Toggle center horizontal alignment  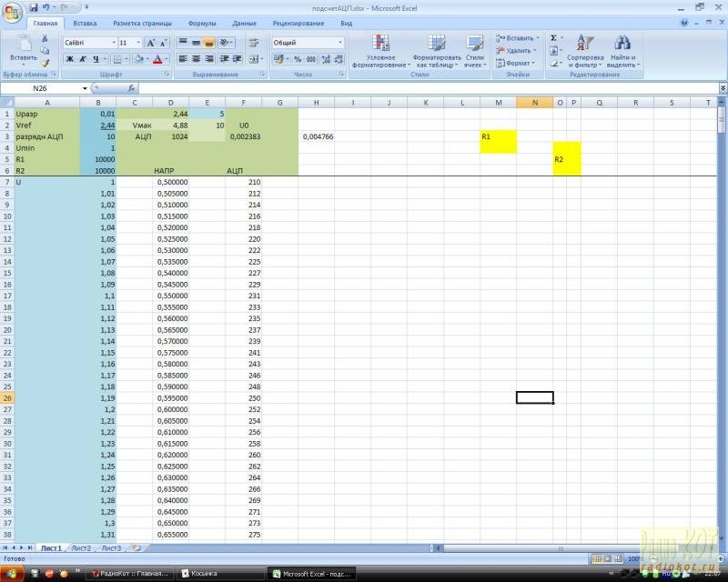(x=196, y=59)
